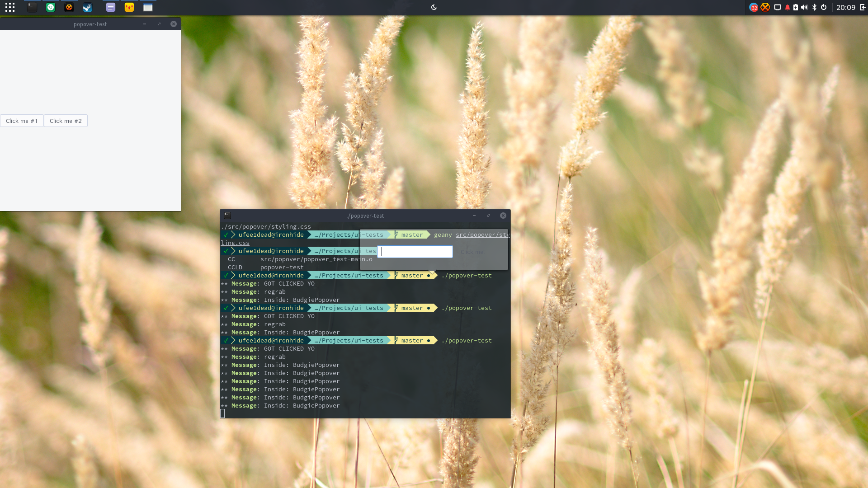Click the "popover-test" window title text
The width and height of the screenshot is (868, 488).
click(x=90, y=24)
